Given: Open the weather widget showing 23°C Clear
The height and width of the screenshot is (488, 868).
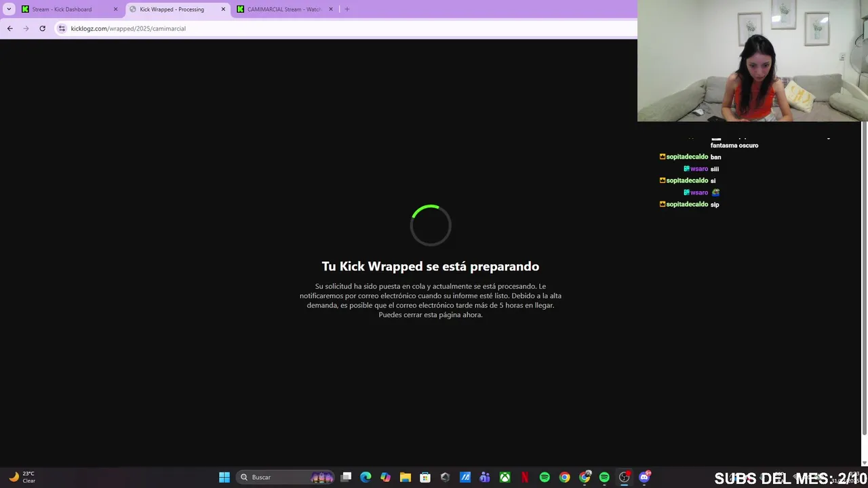Looking at the screenshot, I should (22, 477).
